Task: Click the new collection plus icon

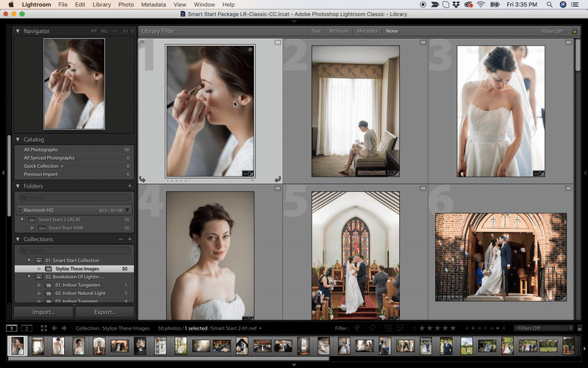Action: click(130, 239)
